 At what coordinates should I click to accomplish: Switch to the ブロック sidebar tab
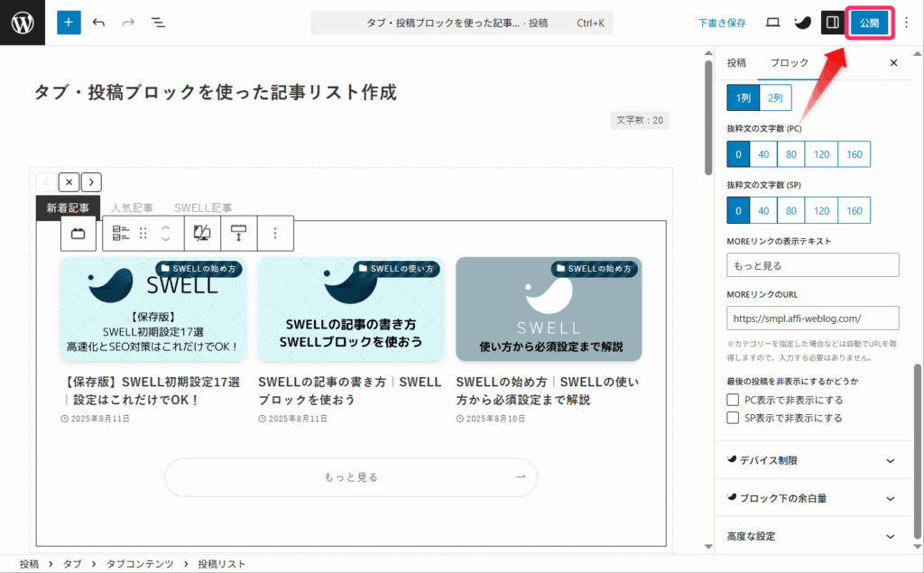pos(789,62)
